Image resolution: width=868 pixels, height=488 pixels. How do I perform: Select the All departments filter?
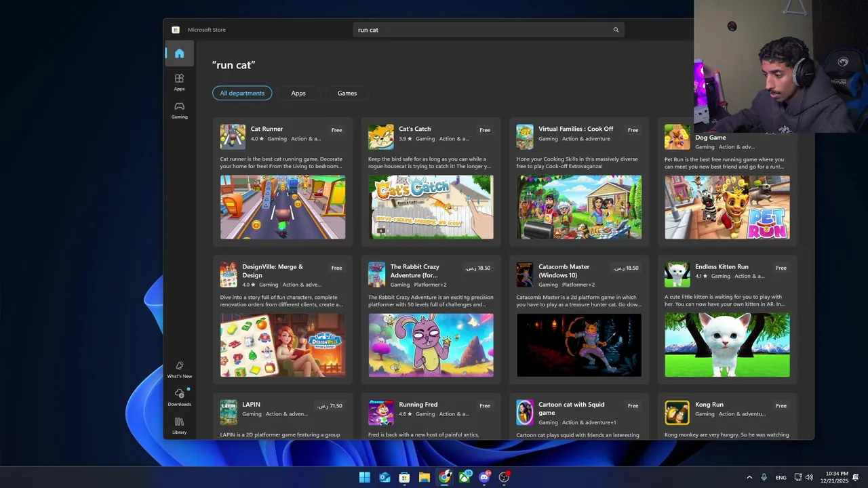[x=242, y=93]
